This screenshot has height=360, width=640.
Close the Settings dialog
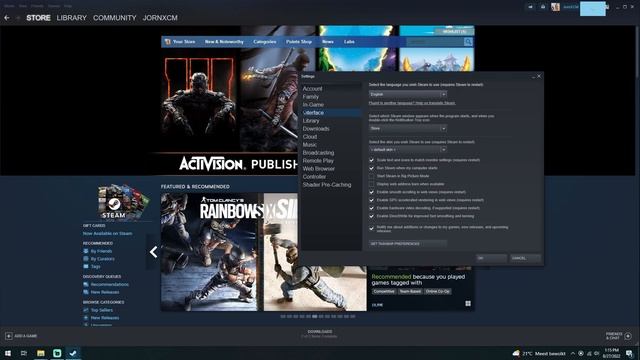click(x=539, y=76)
